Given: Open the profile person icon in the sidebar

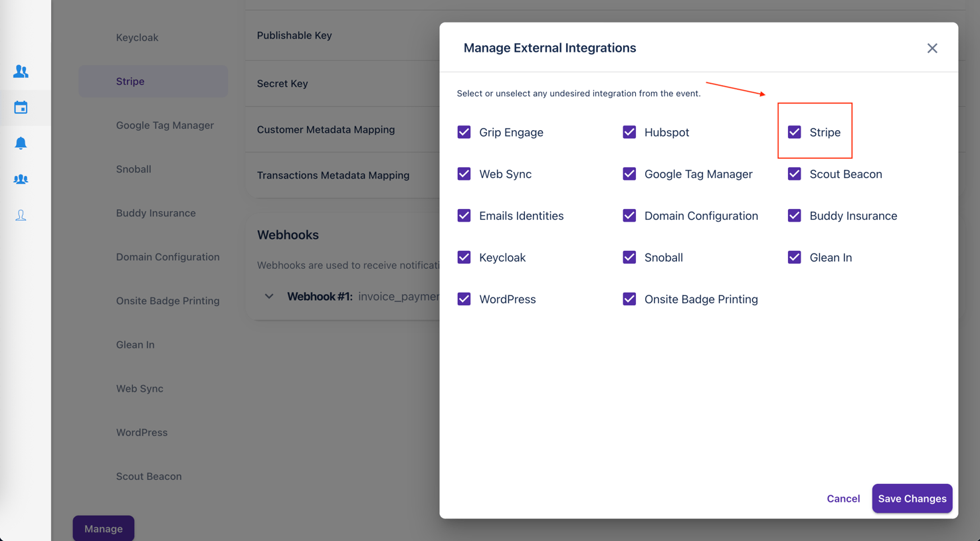Looking at the screenshot, I should (x=21, y=214).
